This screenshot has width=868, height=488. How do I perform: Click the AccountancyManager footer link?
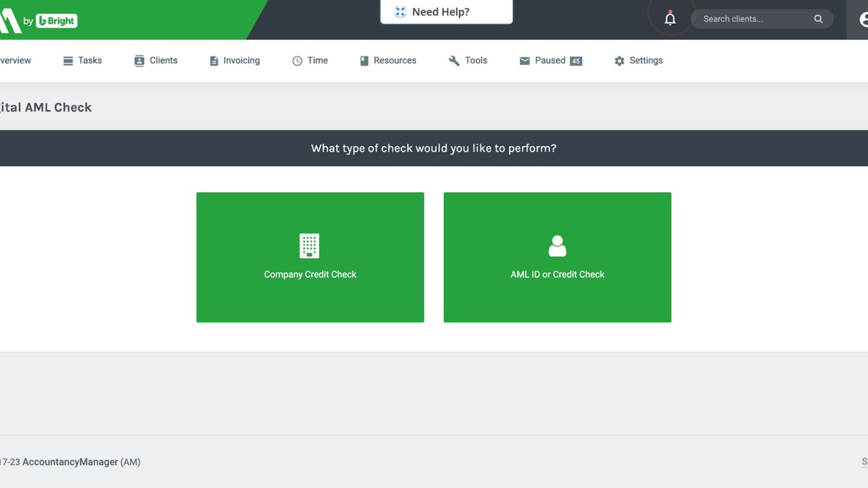[x=70, y=462]
